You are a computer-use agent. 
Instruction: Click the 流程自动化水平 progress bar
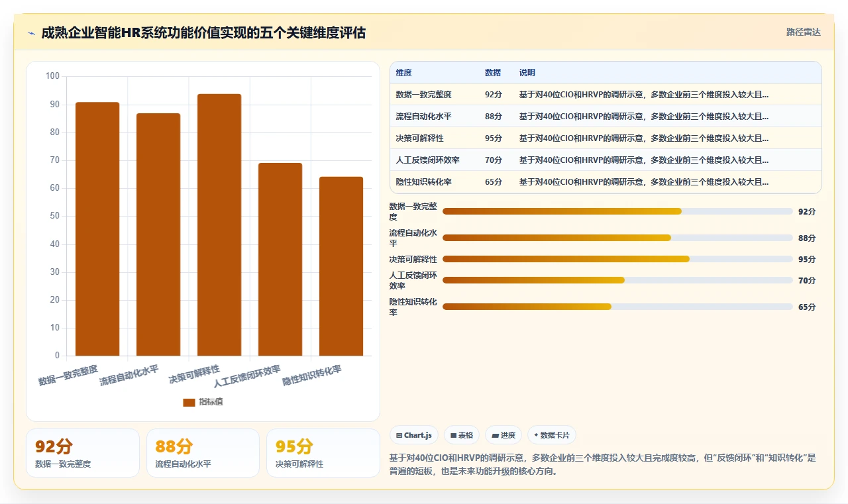(x=617, y=238)
